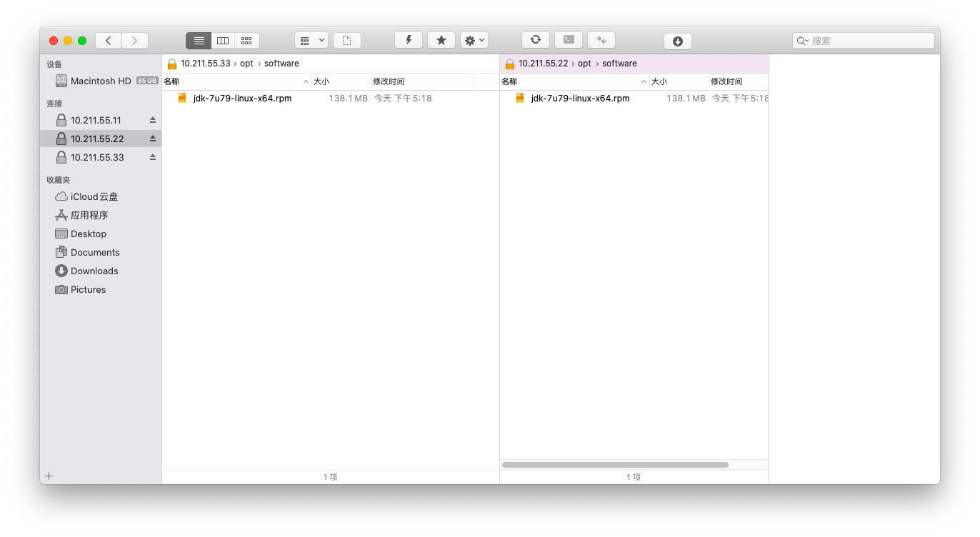Image resolution: width=980 pixels, height=537 pixels.
Task: Click the sync refresh toolbar button
Action: [536, 41]
